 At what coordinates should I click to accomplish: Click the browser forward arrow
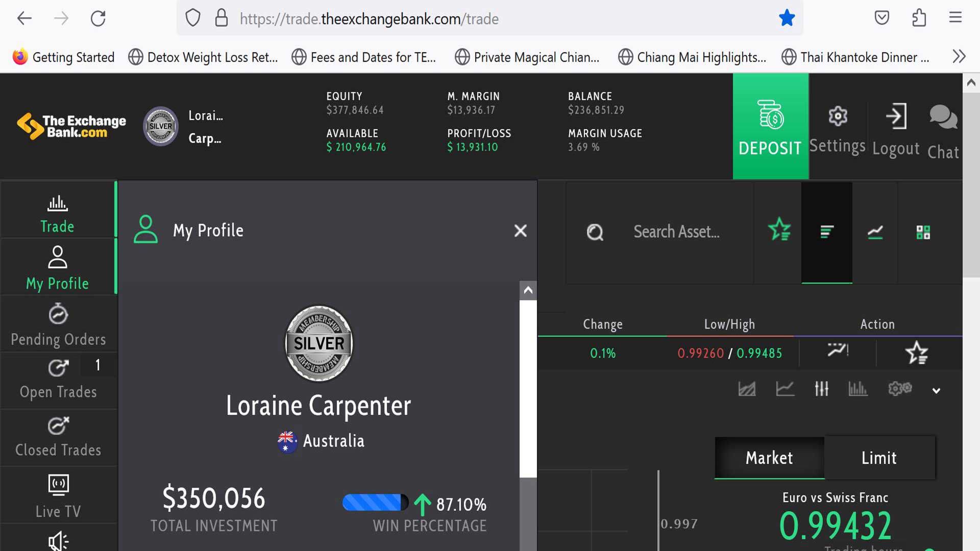pos(61,19)
